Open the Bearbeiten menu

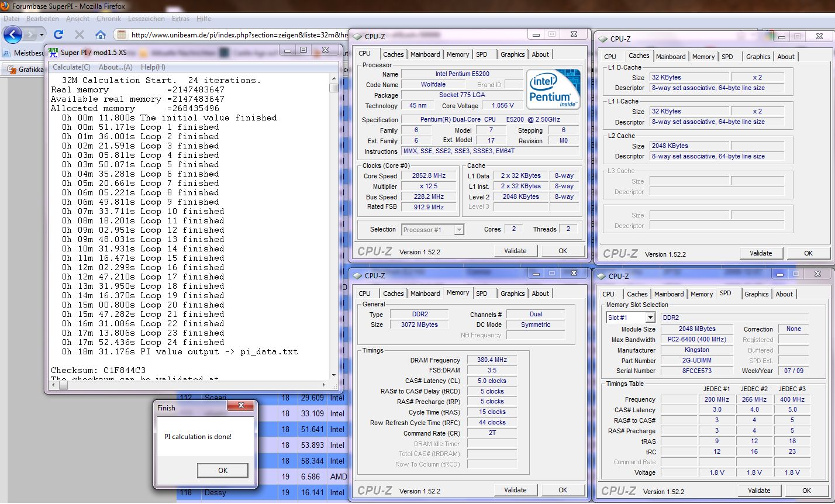point(43,19)
